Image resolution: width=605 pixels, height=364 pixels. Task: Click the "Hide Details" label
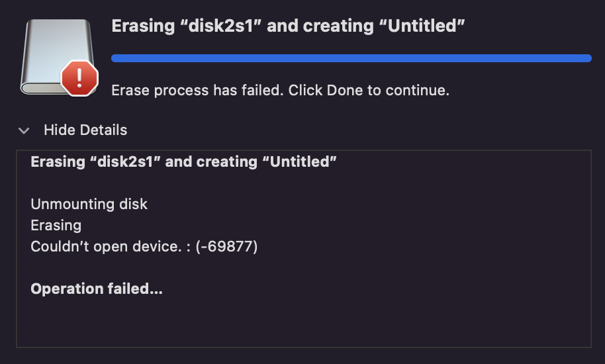click(x=85, y=130)
